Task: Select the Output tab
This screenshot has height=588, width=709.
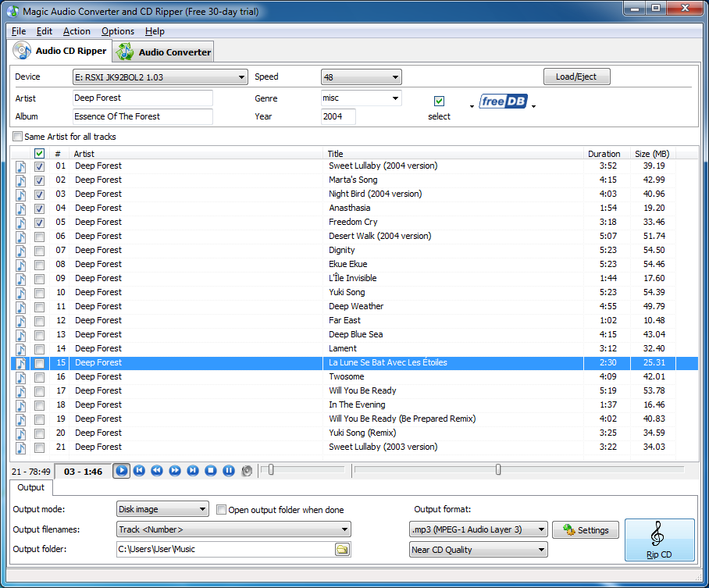Action: click(x=30, y=487)
